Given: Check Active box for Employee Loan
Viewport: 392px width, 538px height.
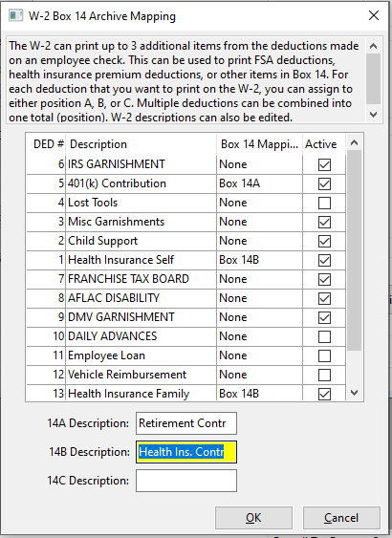Looking at the screenshot, I should coord(324,355).
